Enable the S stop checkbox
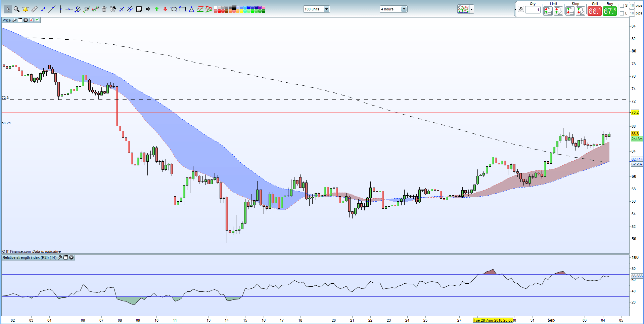 pyautogui.click(x=622, y=6)
